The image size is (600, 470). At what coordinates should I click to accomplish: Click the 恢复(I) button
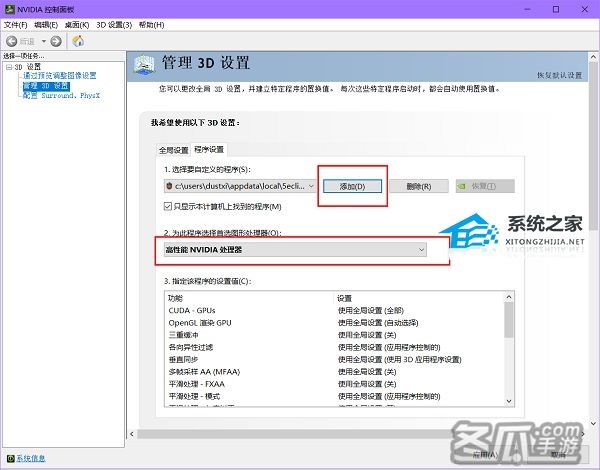point(485,186)
